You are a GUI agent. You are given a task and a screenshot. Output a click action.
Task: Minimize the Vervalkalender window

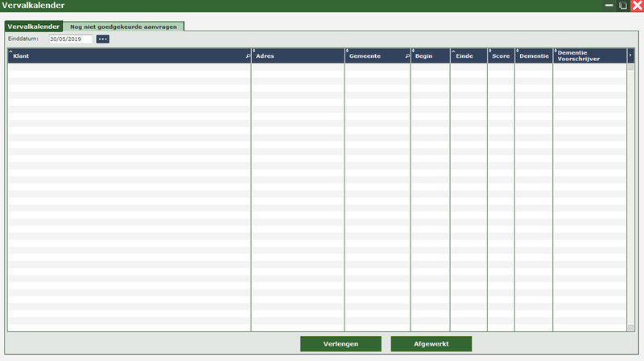pos(609,6)
